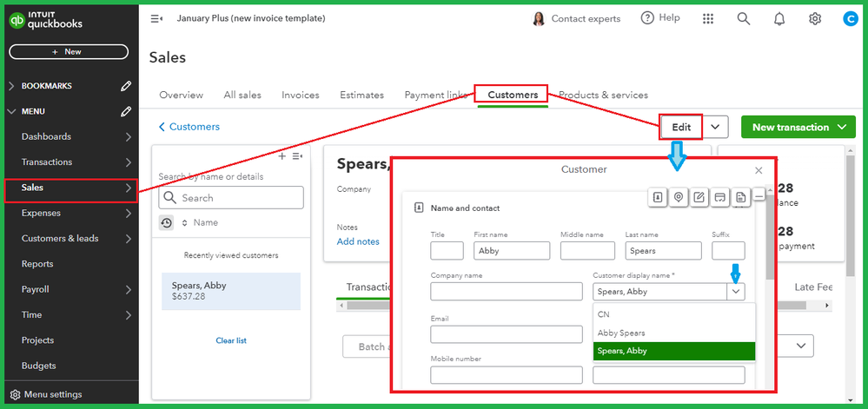
Task: Jump to Notes and attachments edit icon
Action: click(x=699, y=197)
